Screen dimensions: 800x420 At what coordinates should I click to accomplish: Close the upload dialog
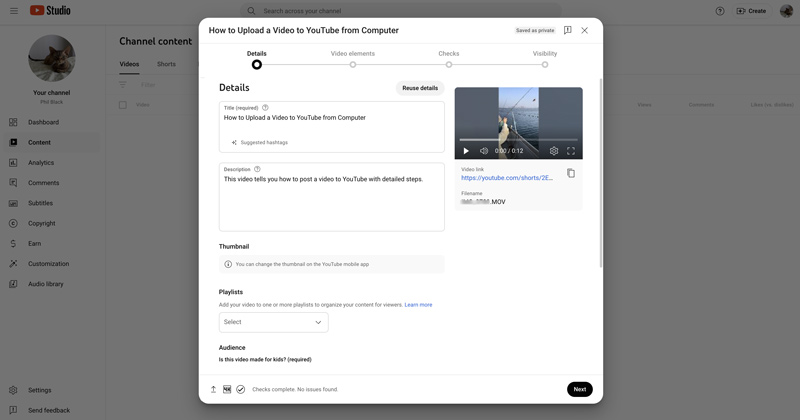click(585, 31)
